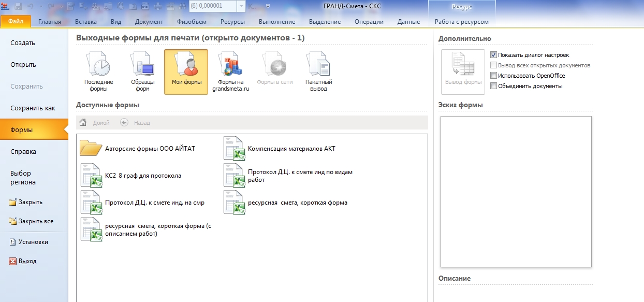Image resolution: width=644 pixels, height=302 pixels.
Task: Switch to the Вид ribbon tab
Action: click(x=116, y=22)
